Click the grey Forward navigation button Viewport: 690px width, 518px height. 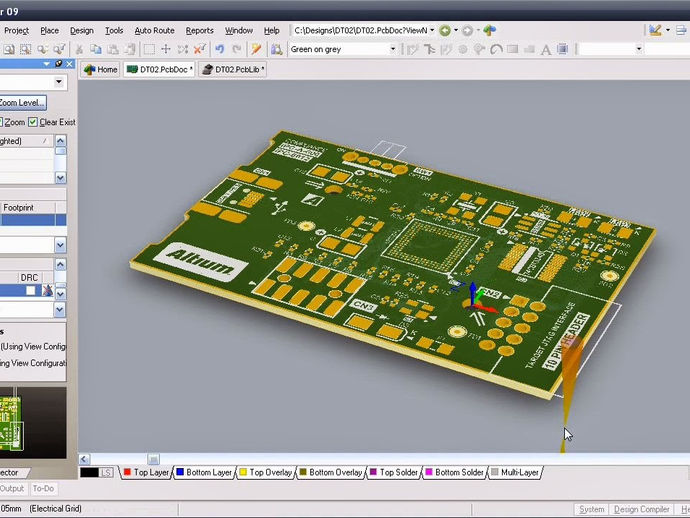click(x=467, y=30)
